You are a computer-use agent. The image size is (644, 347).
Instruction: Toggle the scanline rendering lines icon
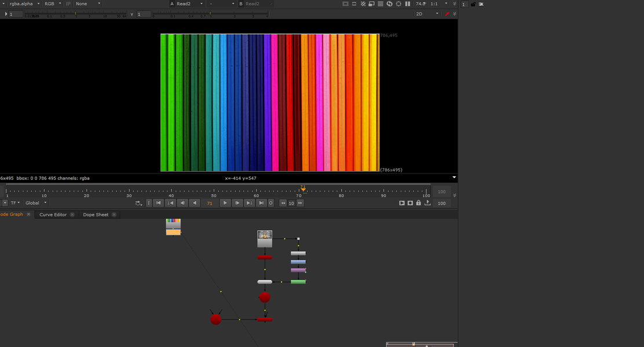point(380,3)
